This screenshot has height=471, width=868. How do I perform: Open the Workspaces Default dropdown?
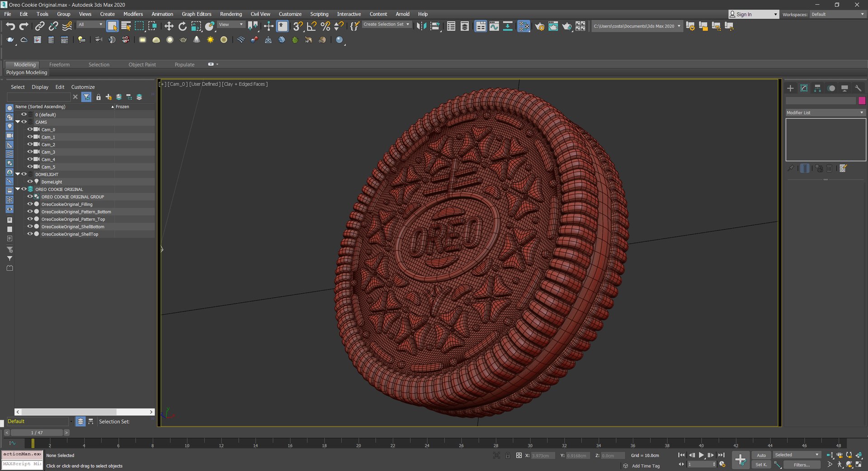click(838, 14)
